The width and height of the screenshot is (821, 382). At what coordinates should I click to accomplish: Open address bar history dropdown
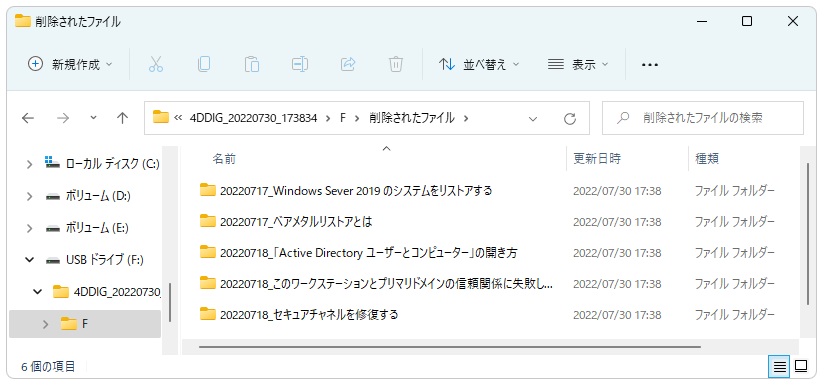pyautogui.click(x=533, y=119)
